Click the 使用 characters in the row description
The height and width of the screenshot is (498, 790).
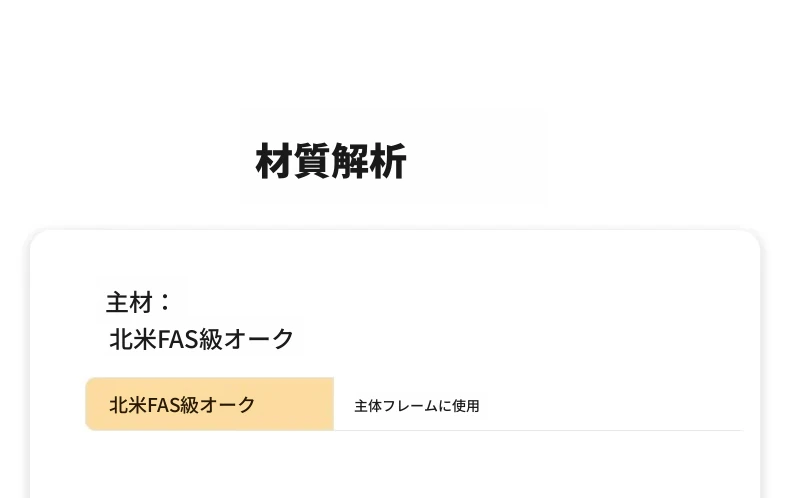(466, 406)
